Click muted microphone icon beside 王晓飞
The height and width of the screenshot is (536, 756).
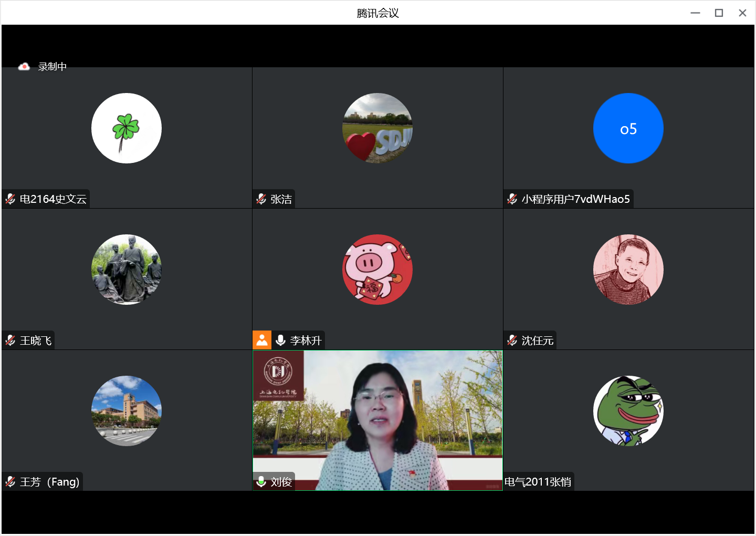(x=10, y=341)
